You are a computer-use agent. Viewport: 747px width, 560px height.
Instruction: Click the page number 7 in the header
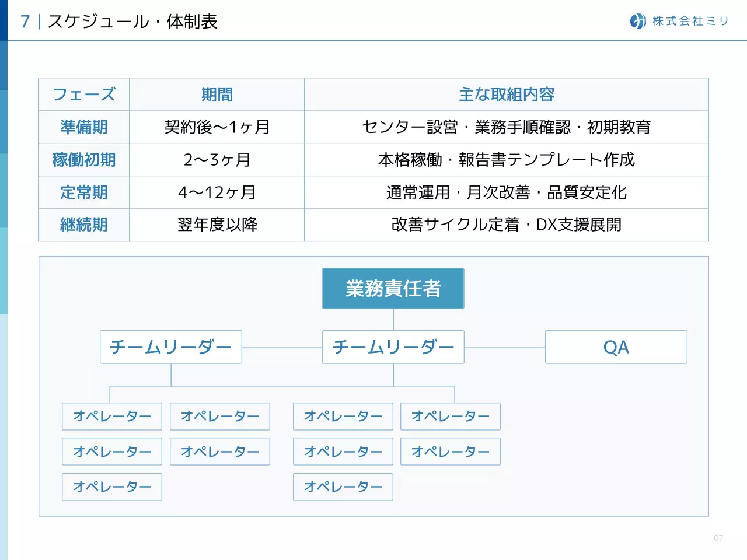coord(24,21)
